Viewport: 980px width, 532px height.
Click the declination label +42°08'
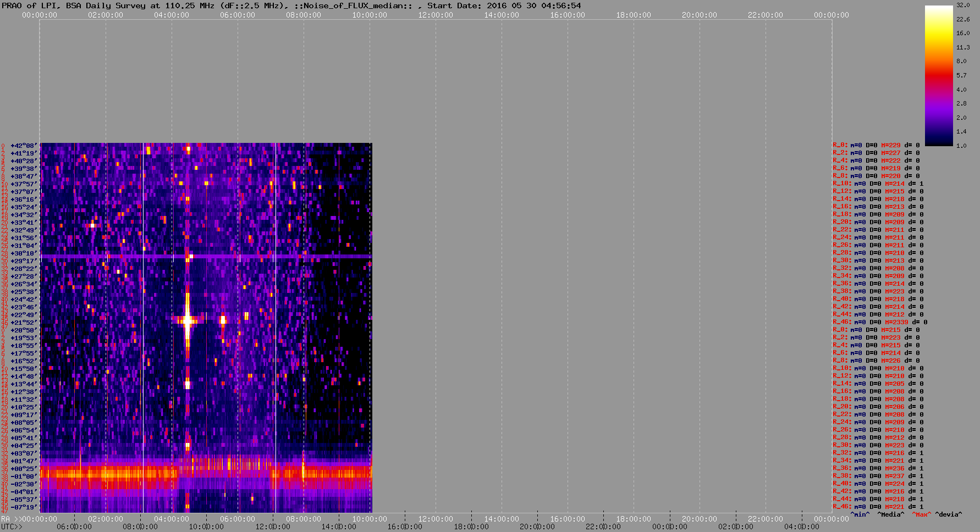24,146
